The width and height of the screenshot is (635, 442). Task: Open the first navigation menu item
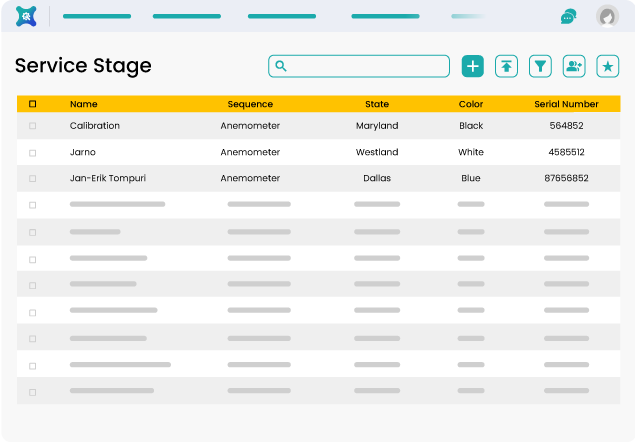pos(96,16)
